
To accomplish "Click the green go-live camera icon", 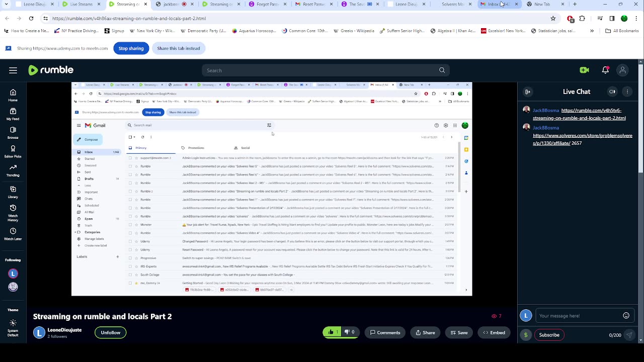I will coord(584,70).
